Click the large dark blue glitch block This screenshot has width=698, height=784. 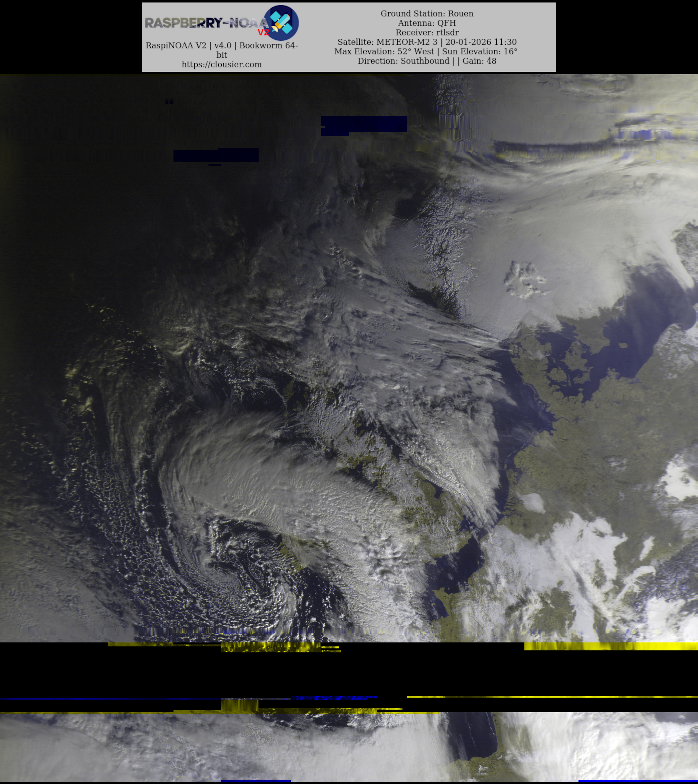pos(363,124)
